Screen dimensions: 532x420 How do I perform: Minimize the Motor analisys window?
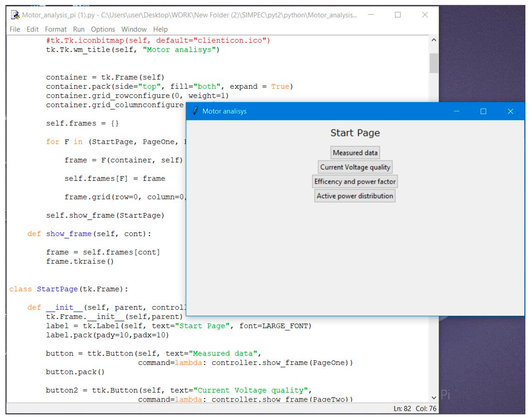click(457, 111)
